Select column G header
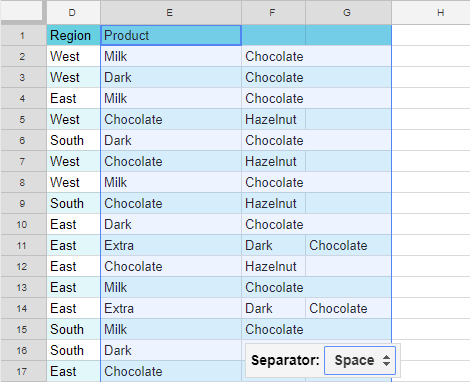Image resolution: width=470 pixels, height=382 pixels. (348, 13)
